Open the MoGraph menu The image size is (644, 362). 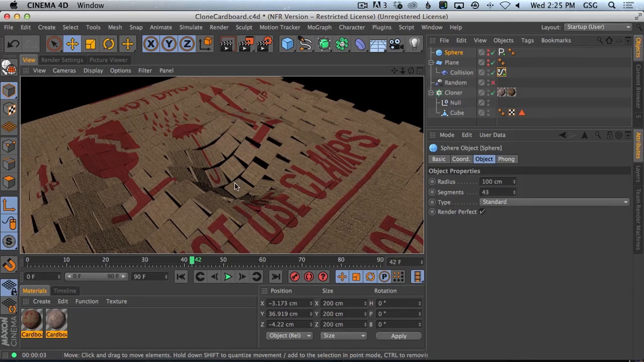pos(319,27)
